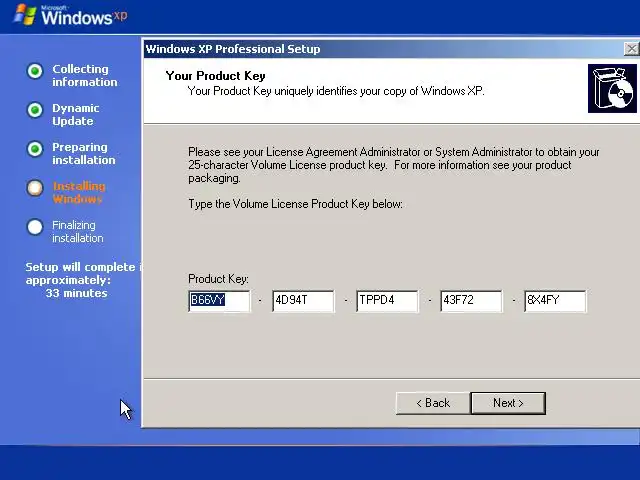Click the 'Finalizing installation' label

(x=78, y=231)
